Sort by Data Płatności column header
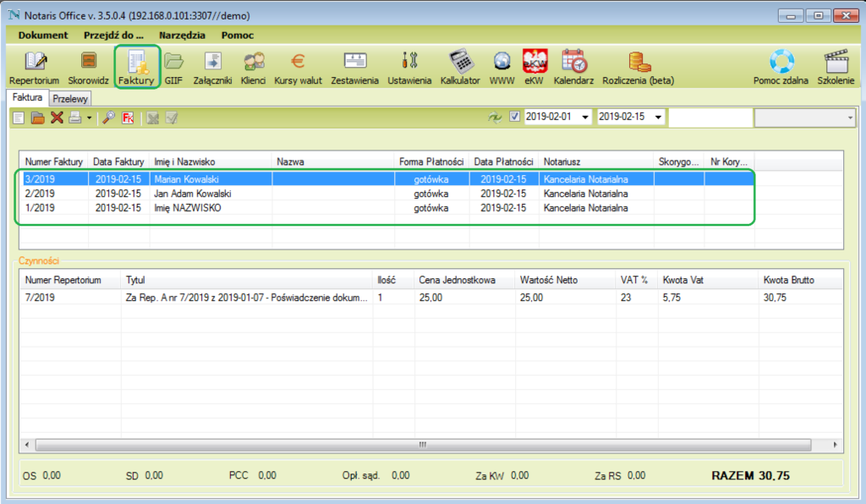Viewport: 866px width, 504px height. (x=503, y=162)
